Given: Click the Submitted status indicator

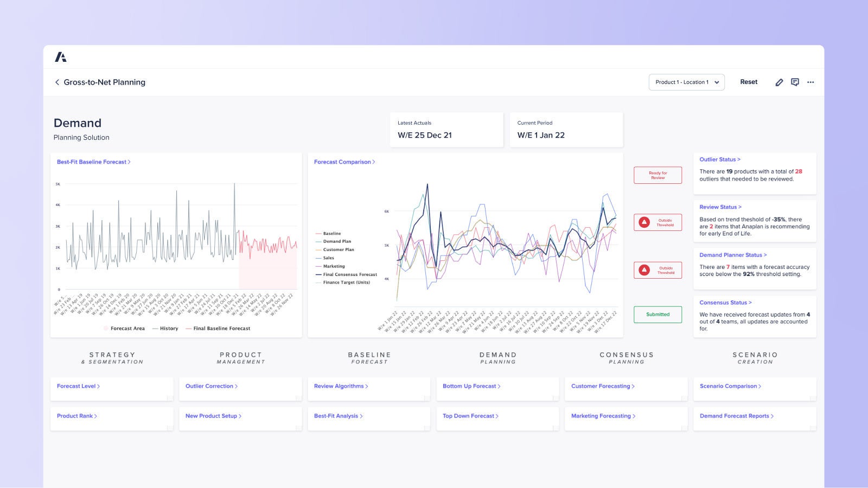Looking at the screenshot, I should pos(658,314).
